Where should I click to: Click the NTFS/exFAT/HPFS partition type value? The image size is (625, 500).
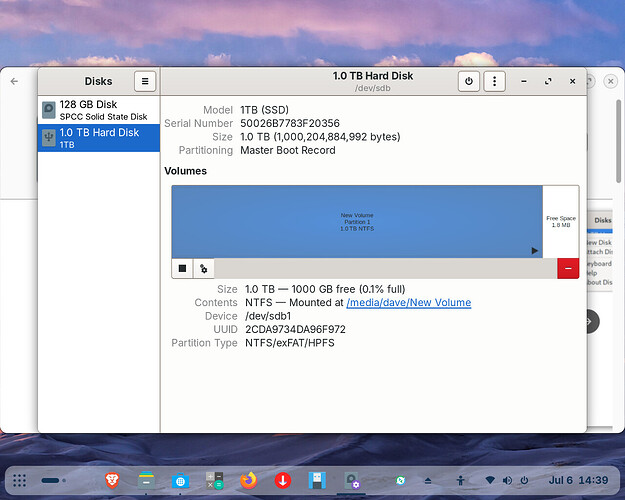click(x=290, y=343)
